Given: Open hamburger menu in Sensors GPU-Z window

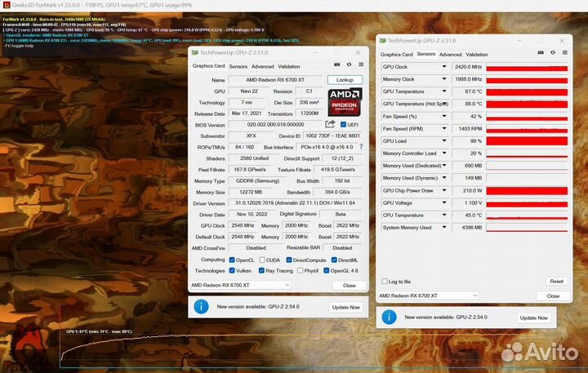Looking at the screenshot, I should (565, 53).
